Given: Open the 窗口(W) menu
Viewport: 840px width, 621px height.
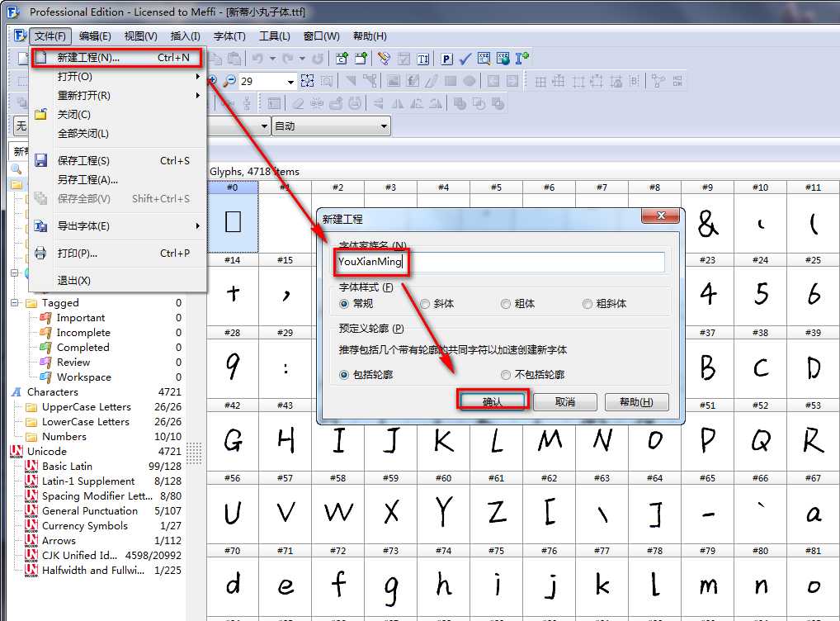Looking at the screenshot, I should click(x=322, y=36).
